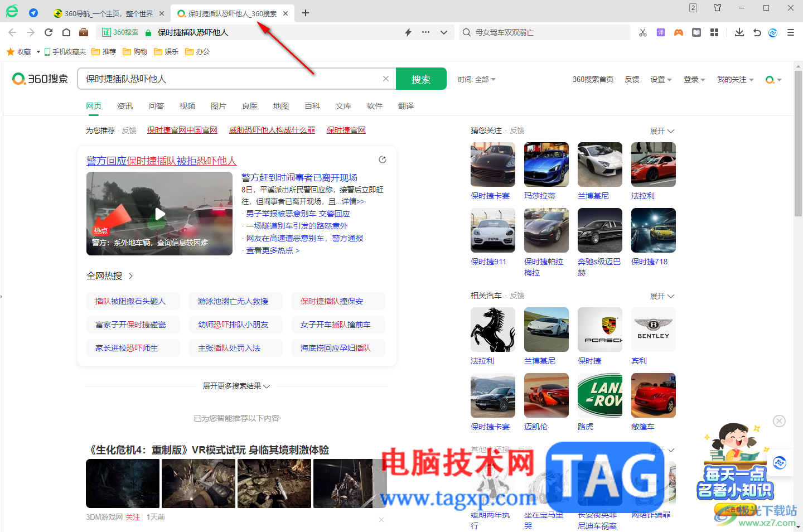Open the Translate tool icon
The width and height of the screenshot is (803, 532).
click(x=660, y=32)
